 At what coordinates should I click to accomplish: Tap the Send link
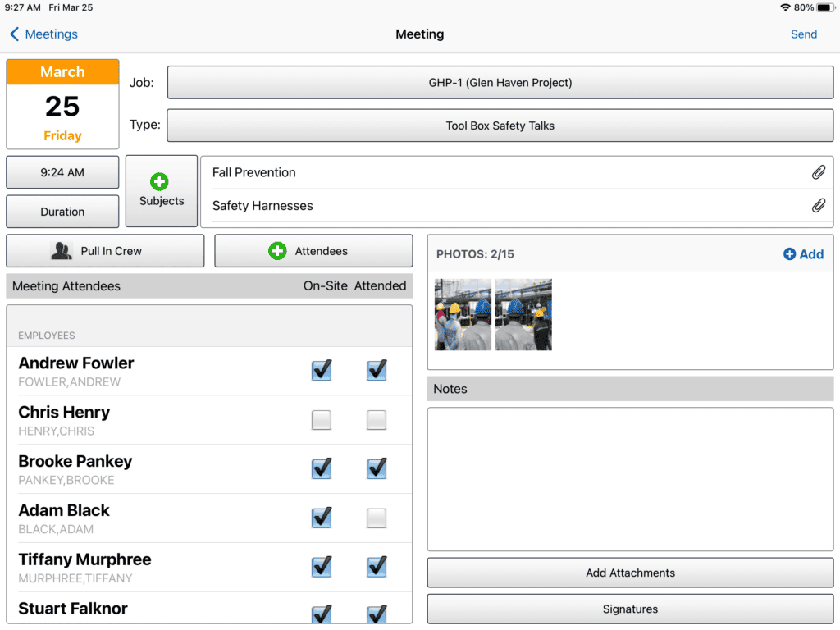click(803, 34)
